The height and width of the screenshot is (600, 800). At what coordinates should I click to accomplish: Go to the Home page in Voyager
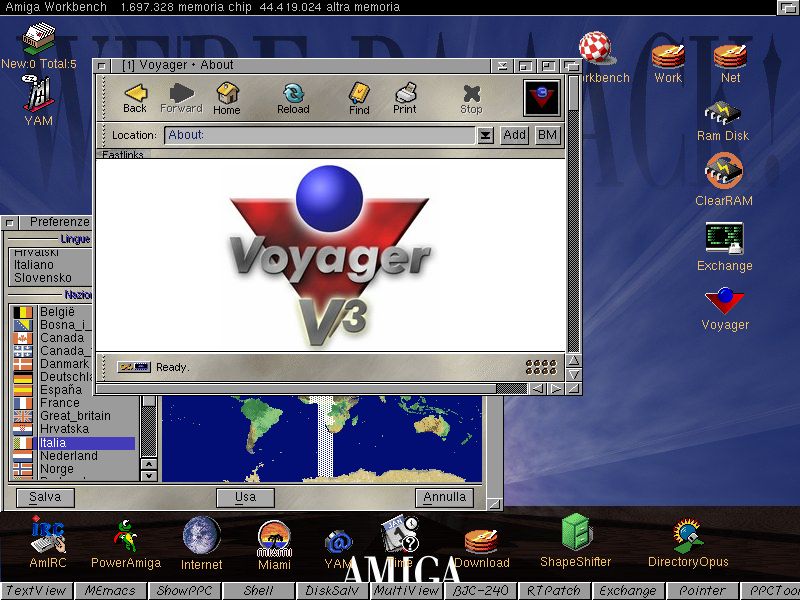pyautogui.click(x=227, y=98)
